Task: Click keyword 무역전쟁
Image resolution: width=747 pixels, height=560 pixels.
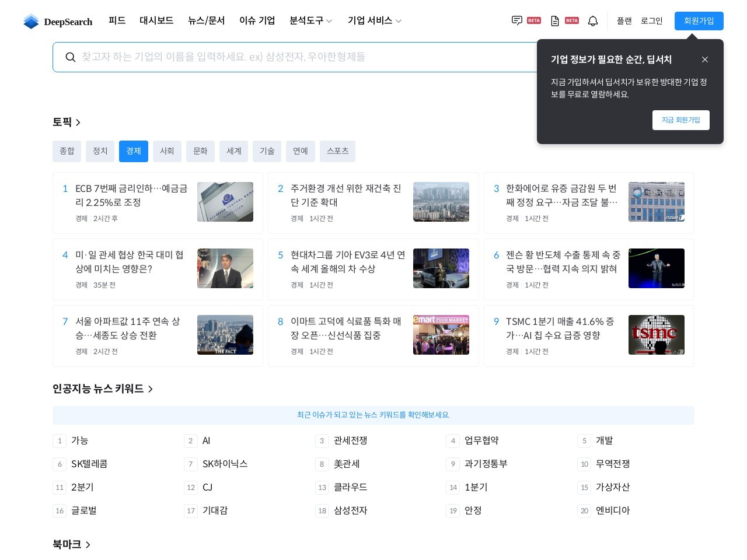Action: pos(613,464)
